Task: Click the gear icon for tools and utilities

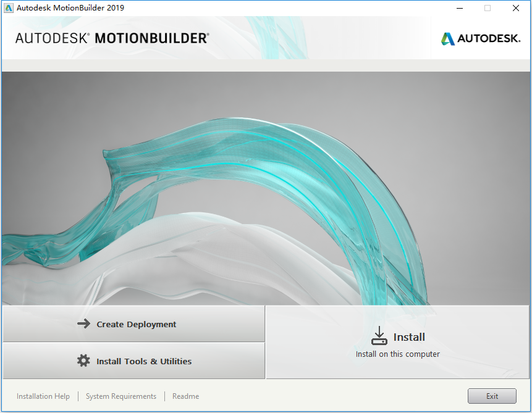Action: pyautogui.click(x=83, y=361)
